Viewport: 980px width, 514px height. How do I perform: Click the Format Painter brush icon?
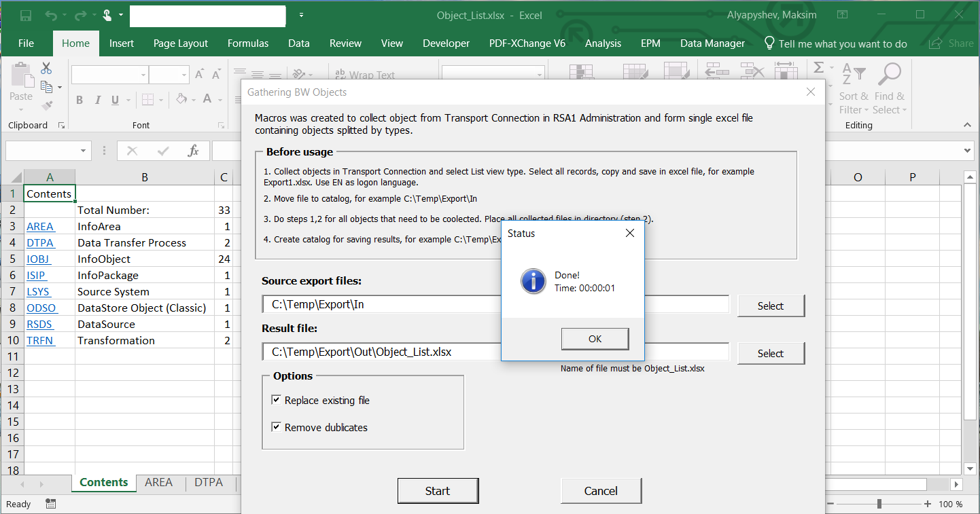click(x=46, y=105)
